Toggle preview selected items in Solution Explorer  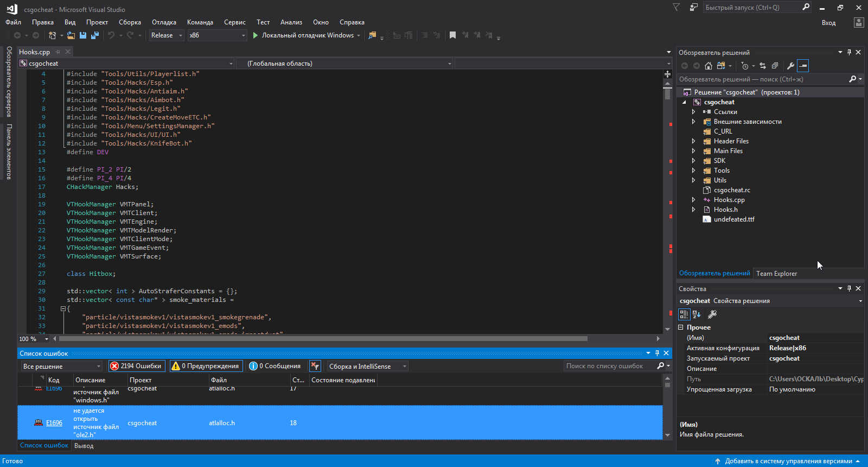(803, 66)
